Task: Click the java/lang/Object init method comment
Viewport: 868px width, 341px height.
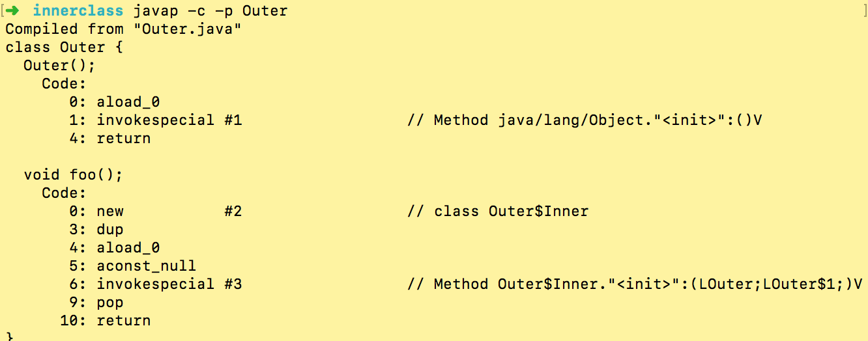Action: click(585, 120)
